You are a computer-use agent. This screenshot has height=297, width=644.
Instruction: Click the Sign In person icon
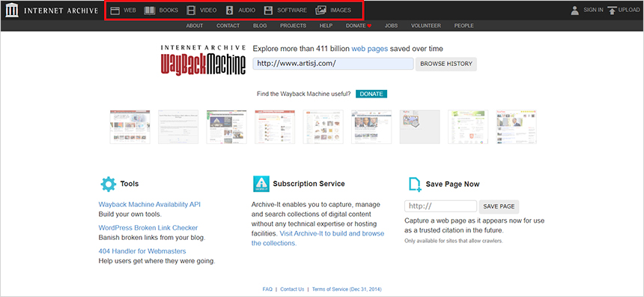point(575,10)
